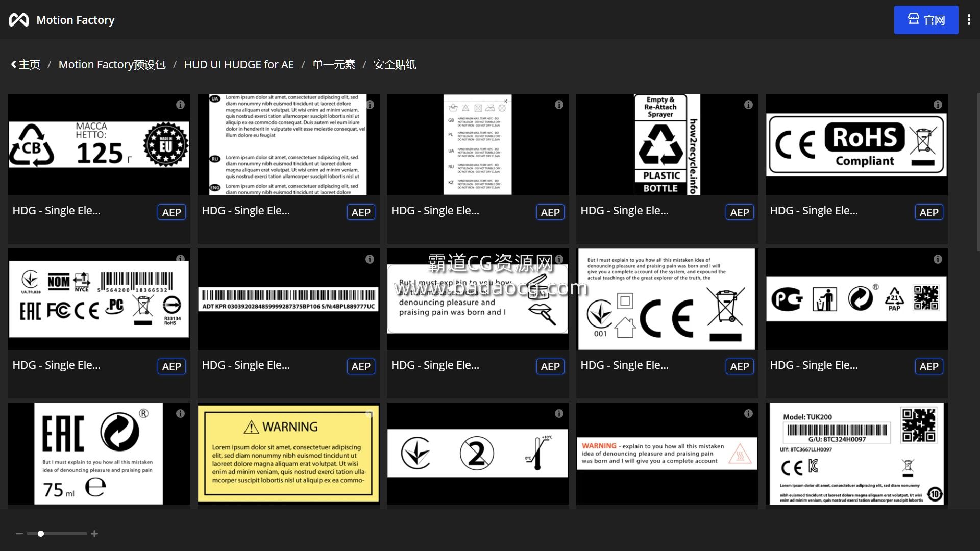Select the multilingual Lorem ipsum sticker thumbnail
Screen dimensions: 980x551
(288, 145)
